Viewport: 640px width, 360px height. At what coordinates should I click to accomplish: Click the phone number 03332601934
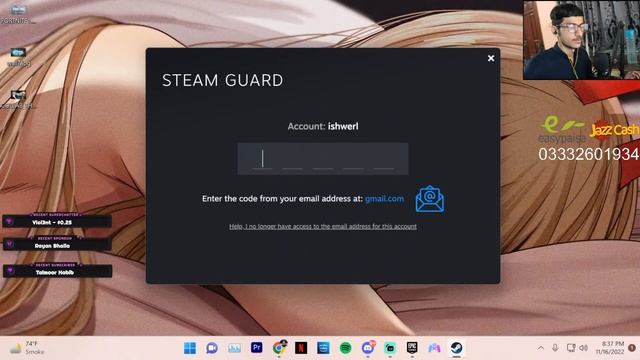[x=589, y=155]
